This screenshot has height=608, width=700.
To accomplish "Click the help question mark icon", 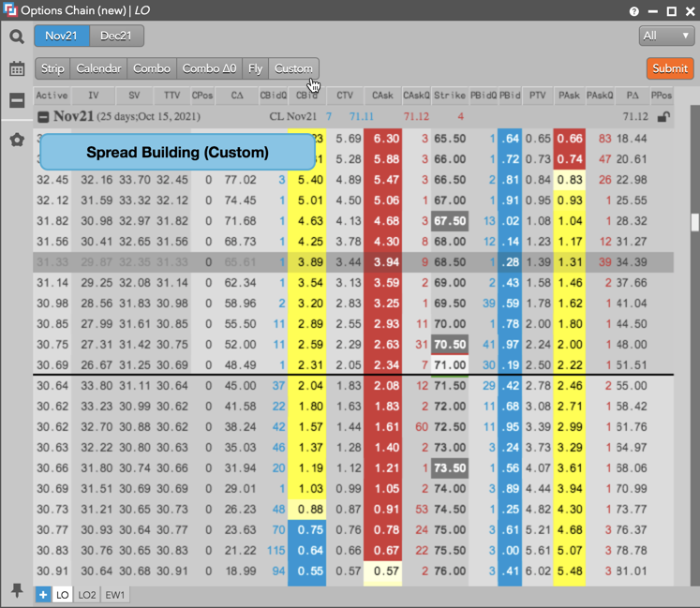I will (635, 11).
